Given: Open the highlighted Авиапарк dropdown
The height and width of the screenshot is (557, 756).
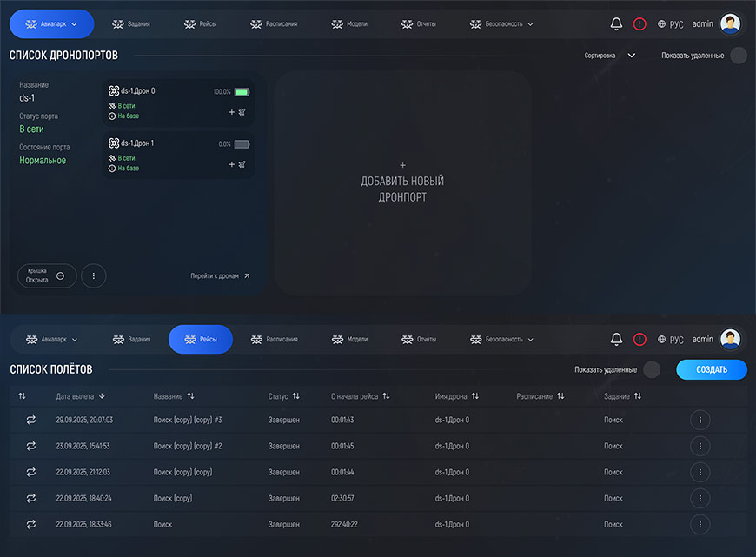Looking at the screenshot, I should (52, 24).
